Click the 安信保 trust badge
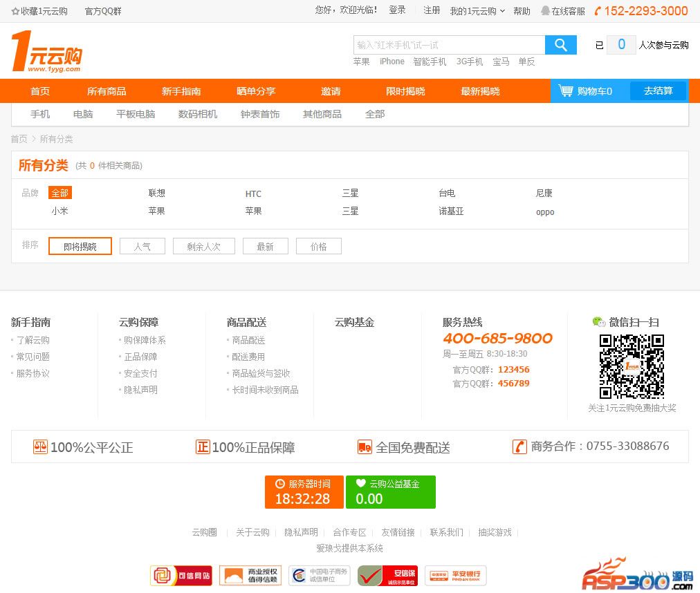The image size is (700, 593). 387,575
